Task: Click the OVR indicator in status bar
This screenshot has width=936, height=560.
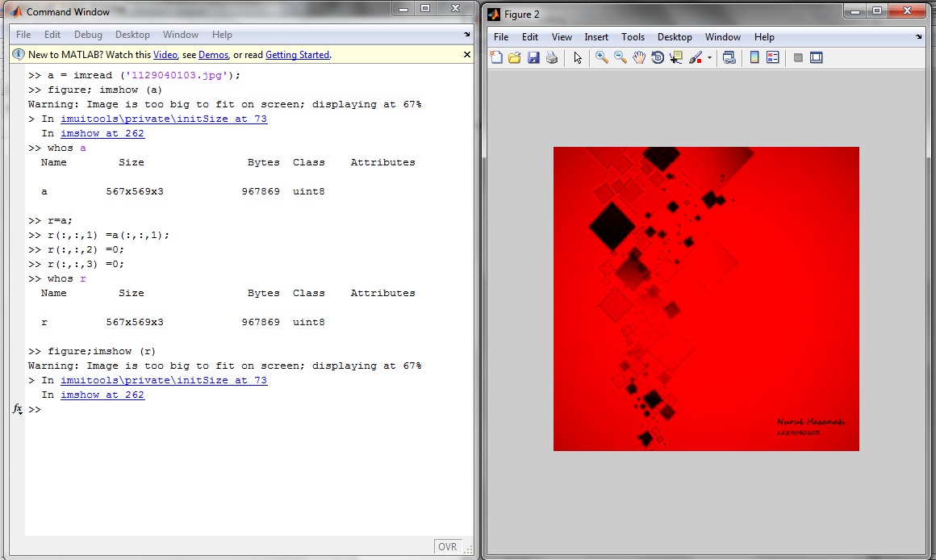Action: point(448,546)
